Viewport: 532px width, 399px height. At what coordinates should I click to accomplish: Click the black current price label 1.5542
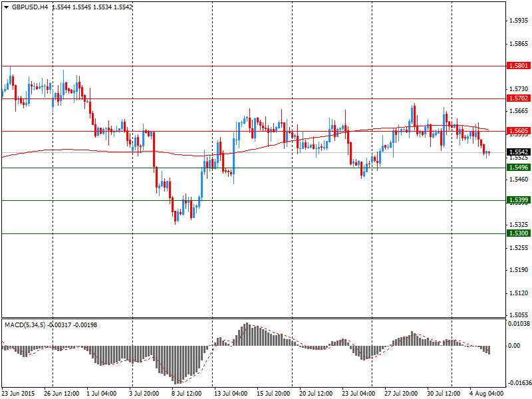point(519,152)
